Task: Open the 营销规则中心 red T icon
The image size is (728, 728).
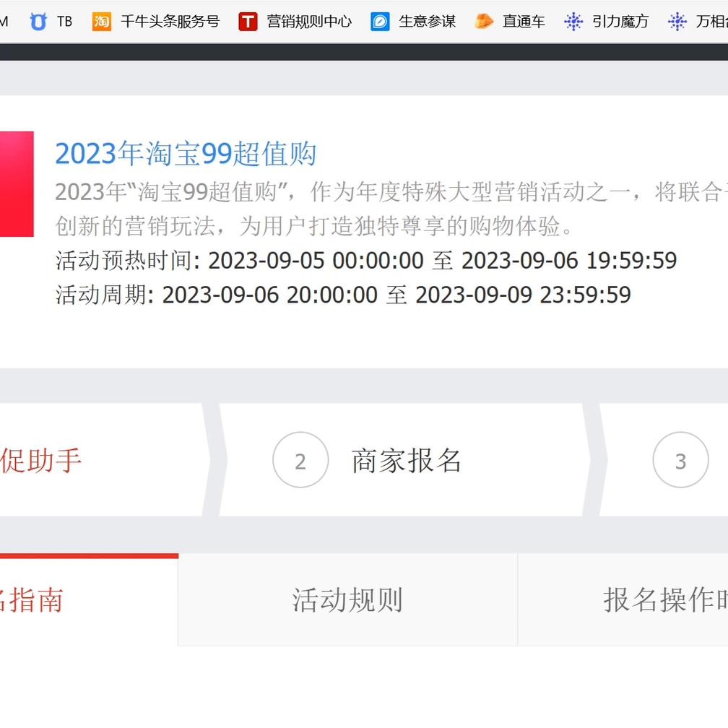Action: click(248, 22)
